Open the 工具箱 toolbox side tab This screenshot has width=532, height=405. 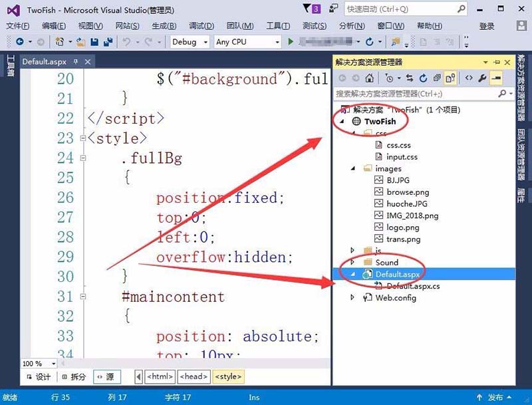(11, 66)
